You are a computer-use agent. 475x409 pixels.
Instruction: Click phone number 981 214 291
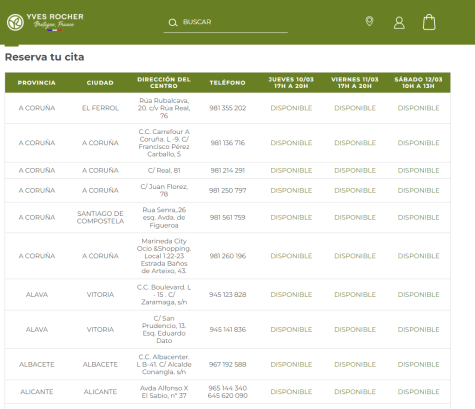click(x=227, y=170)
